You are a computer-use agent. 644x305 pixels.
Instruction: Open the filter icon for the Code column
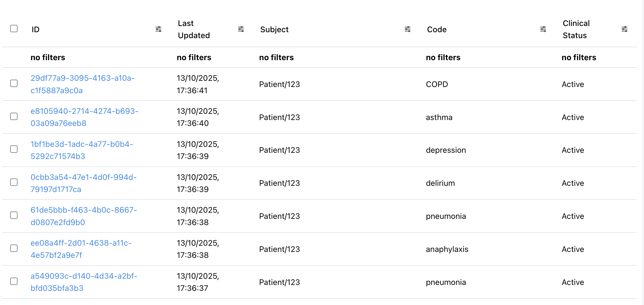[x=543, y=29]
